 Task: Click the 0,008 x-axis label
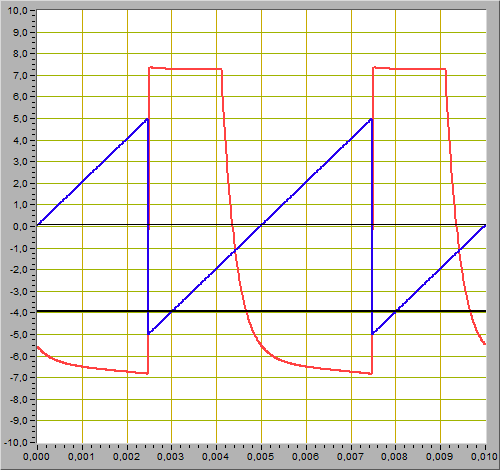(x=394, y=457)
